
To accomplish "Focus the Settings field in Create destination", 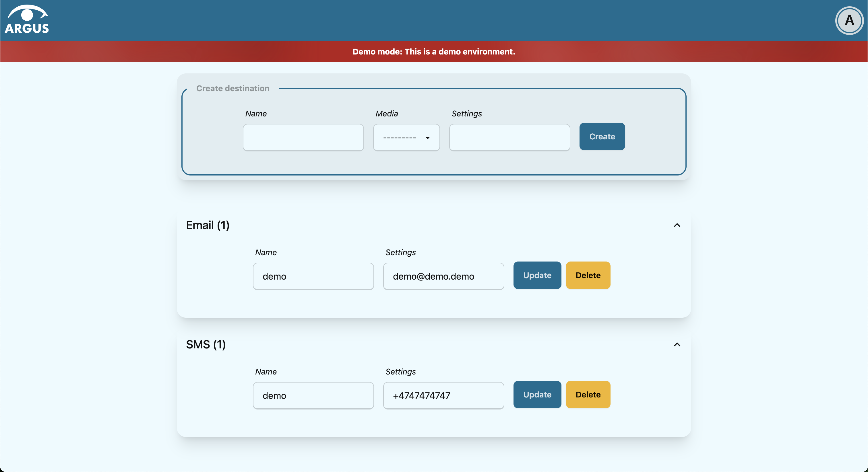I will 509,137.
